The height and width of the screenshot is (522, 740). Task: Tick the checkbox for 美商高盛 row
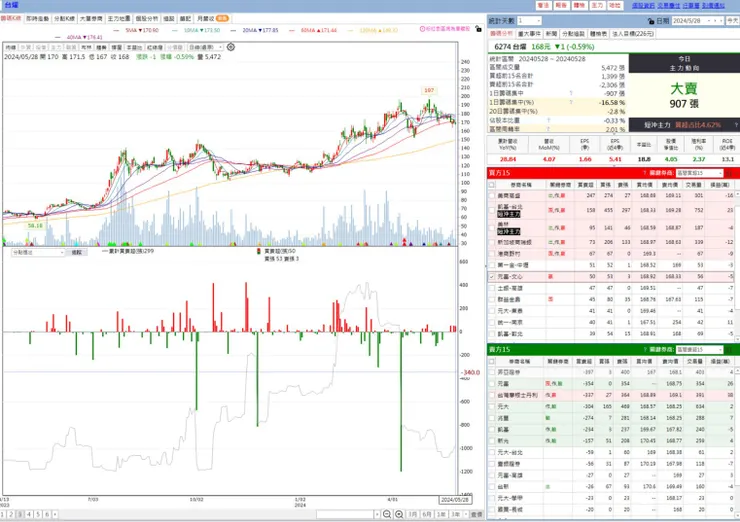coord(492,195)
